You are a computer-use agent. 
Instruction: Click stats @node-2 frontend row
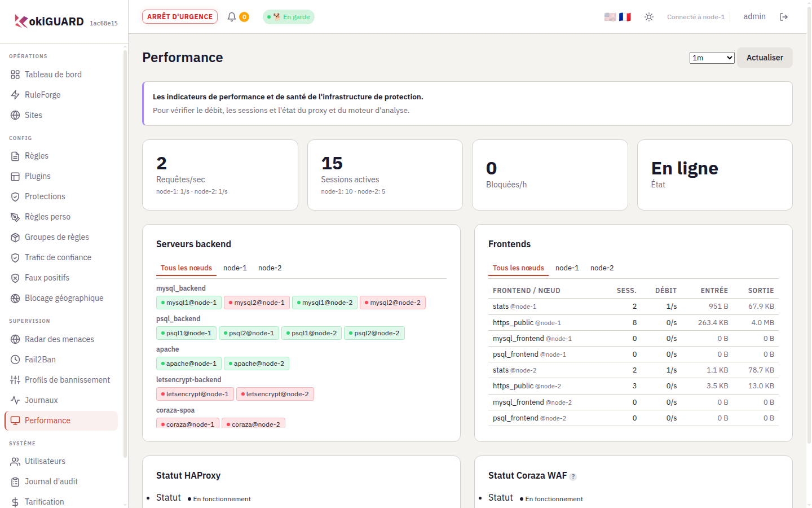[x=633, y=370]
